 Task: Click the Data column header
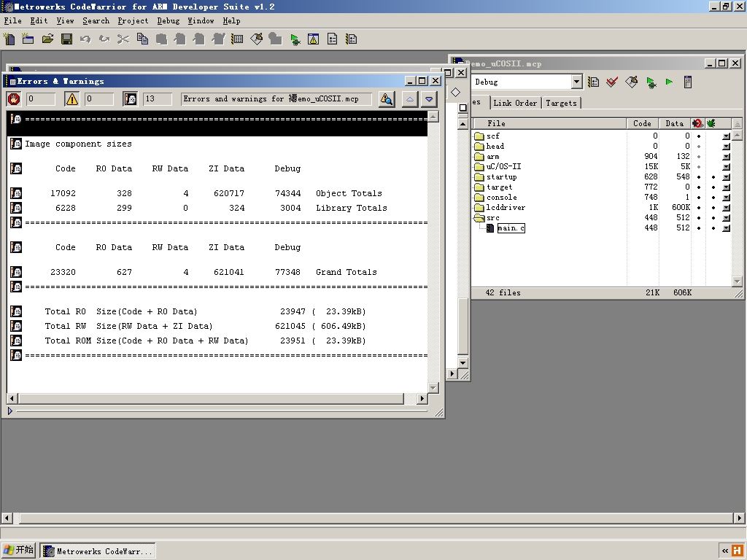point(675,123)
